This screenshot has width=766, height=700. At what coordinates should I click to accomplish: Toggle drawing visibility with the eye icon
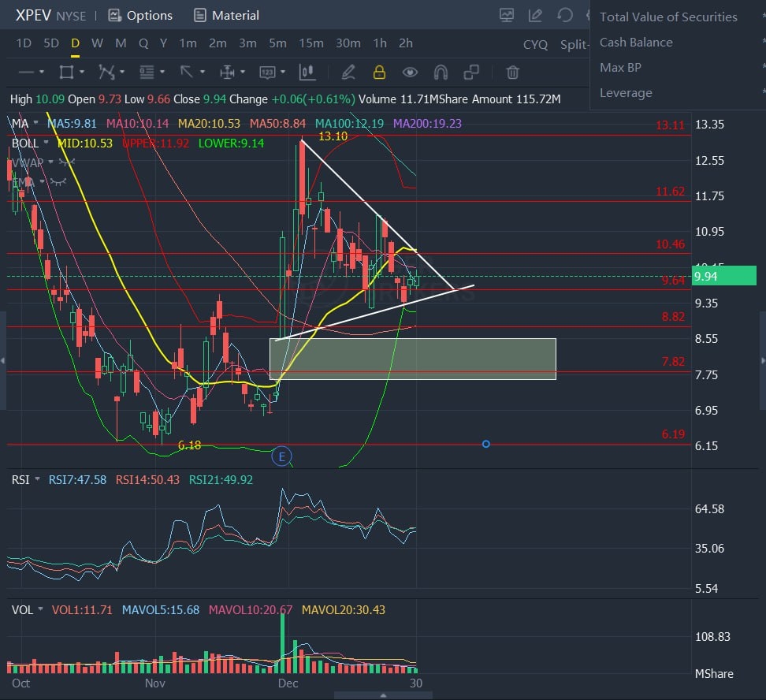[x=410, y=73]
